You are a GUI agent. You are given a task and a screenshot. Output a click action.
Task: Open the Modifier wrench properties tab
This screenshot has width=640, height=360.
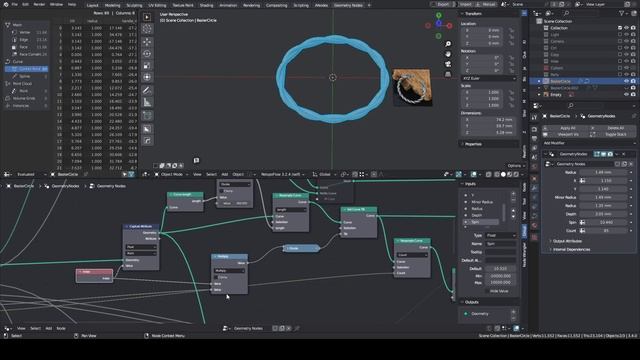click(x=534, y=188)
